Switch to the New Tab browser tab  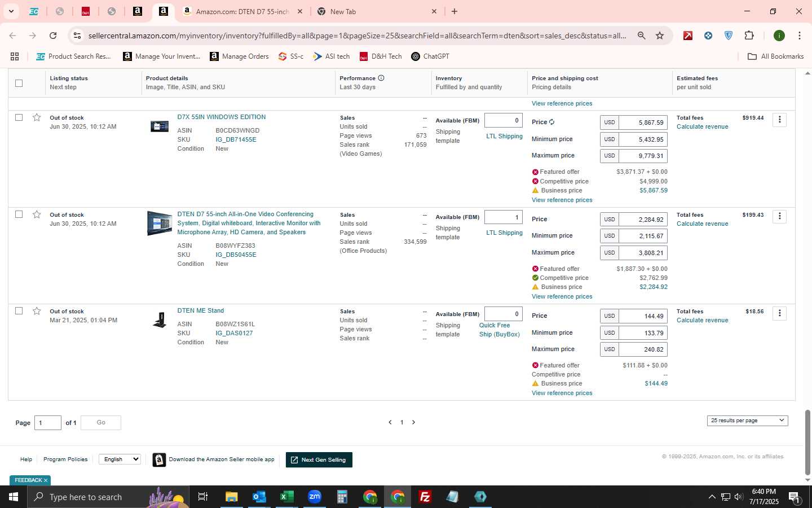click(x=377, y=11)
